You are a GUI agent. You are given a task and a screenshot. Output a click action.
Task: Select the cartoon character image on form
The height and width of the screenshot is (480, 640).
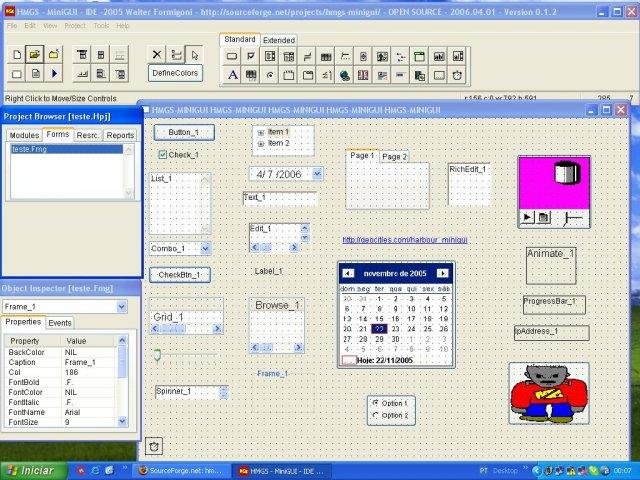(549, 393)
